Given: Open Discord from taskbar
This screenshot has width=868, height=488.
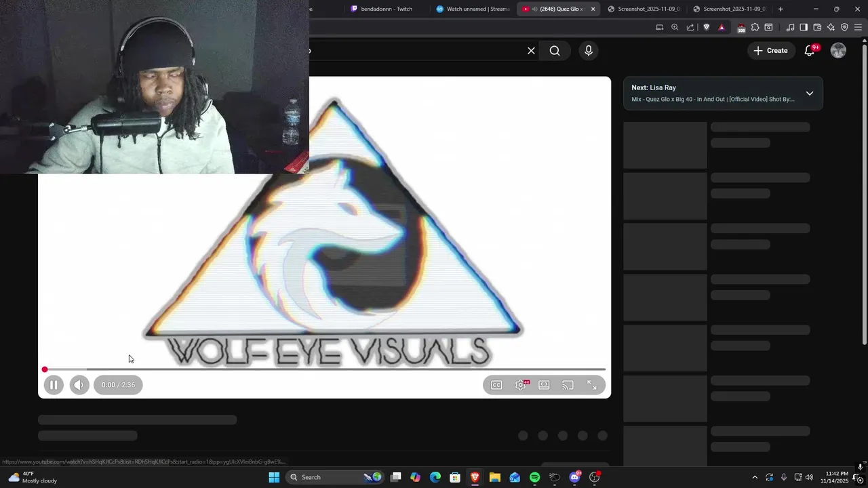Looking at the screenshot, I should point(575,477).
